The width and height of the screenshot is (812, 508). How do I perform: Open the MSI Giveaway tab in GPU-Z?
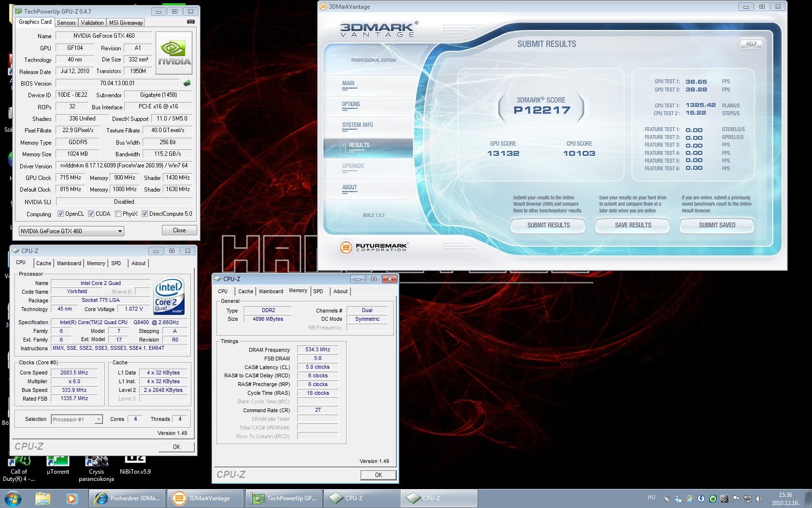pyautogui.click(x=126, y=23)
